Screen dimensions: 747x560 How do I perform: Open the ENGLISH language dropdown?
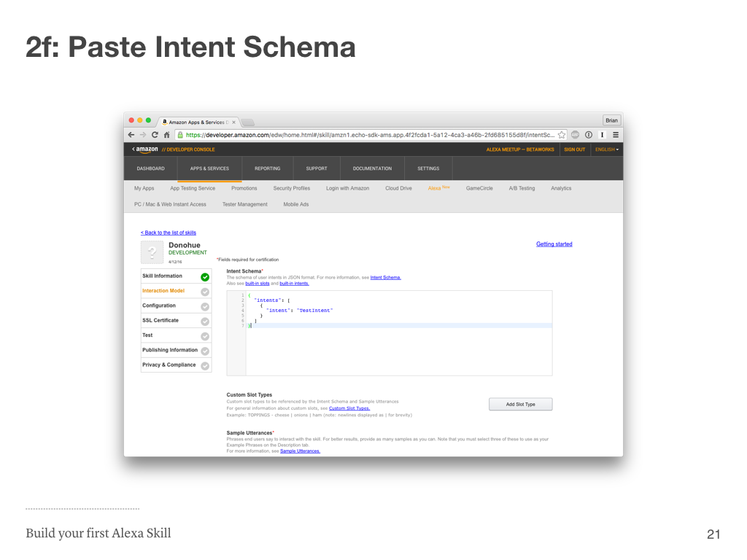606,149
